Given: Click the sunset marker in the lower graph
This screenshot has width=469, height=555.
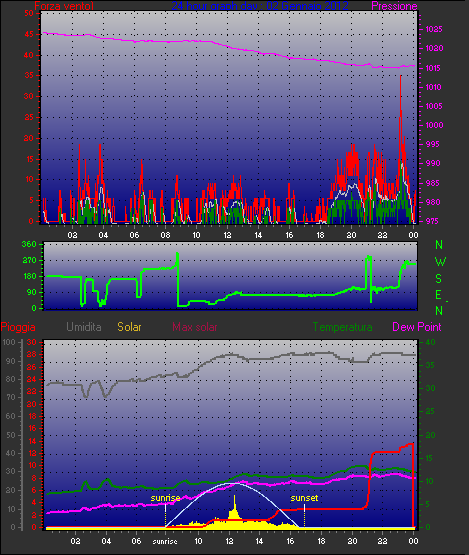Looking at the screenshot, I should 304,498.
